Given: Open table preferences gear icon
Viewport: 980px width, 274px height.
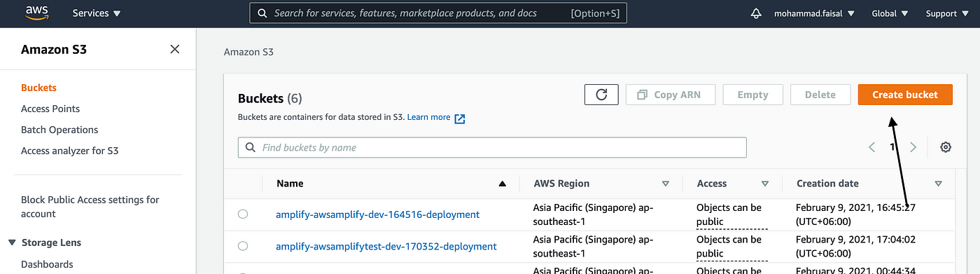Looking at the screenshot, I should (x=946, y=147).
